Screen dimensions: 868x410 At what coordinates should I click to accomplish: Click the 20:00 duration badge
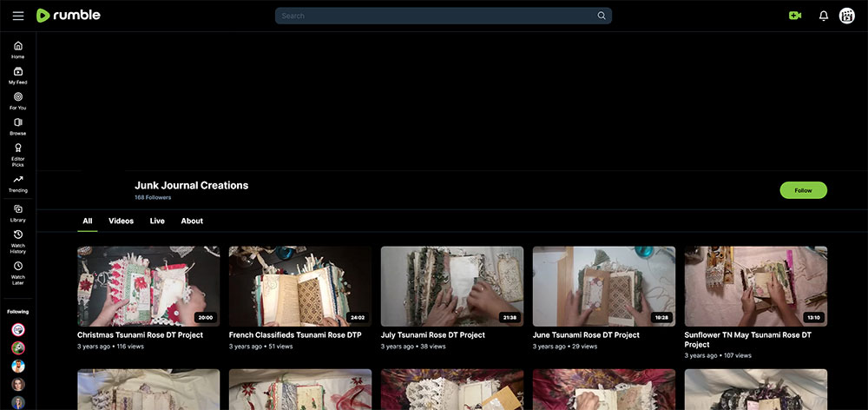[206, 318]
